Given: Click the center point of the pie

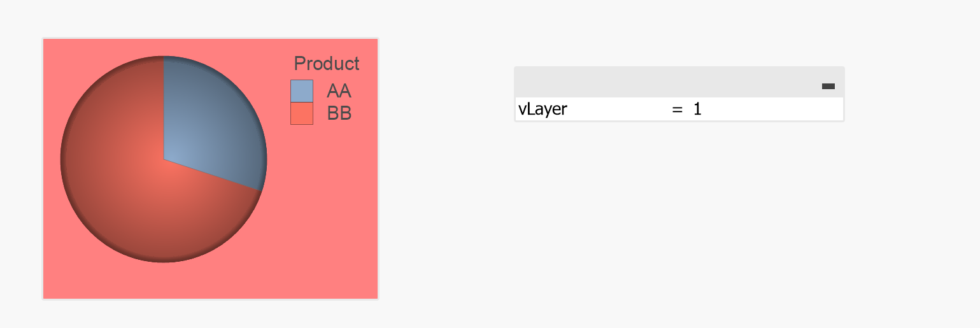Looking at the screenshot, I should 164,159.
